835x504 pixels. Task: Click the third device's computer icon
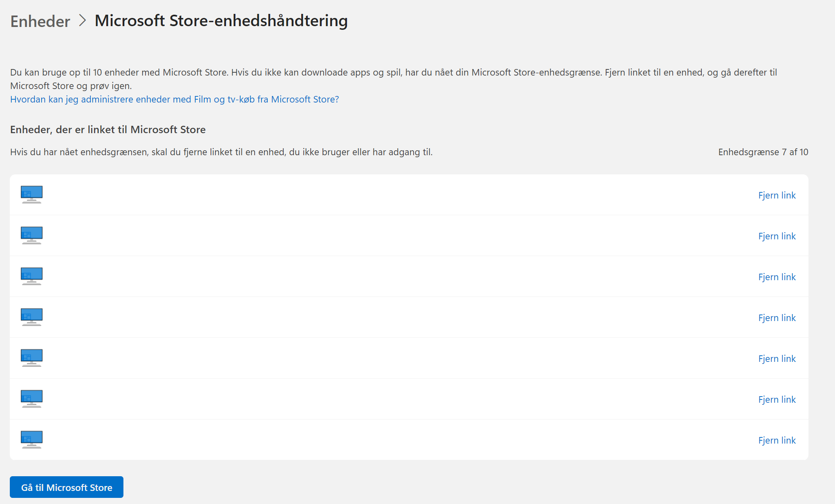[x=31, y=277]
